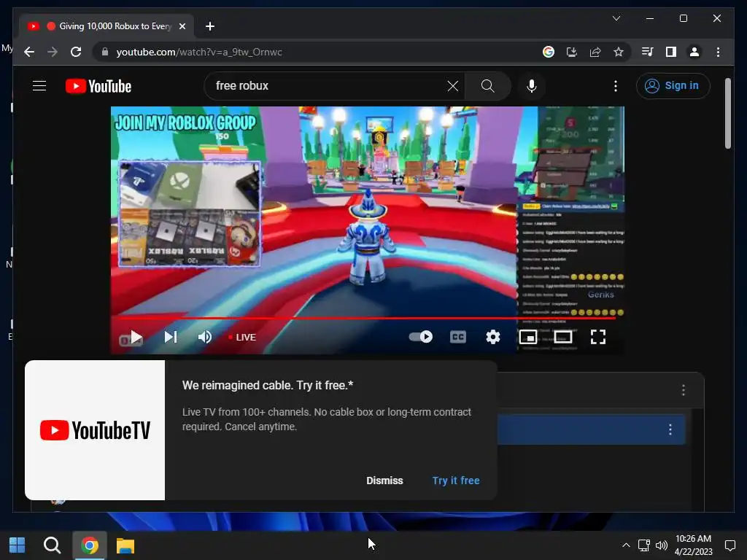Viewport: 747px width, 560px height.
Task: Open network status tray icon
Action: coord(644,545)
